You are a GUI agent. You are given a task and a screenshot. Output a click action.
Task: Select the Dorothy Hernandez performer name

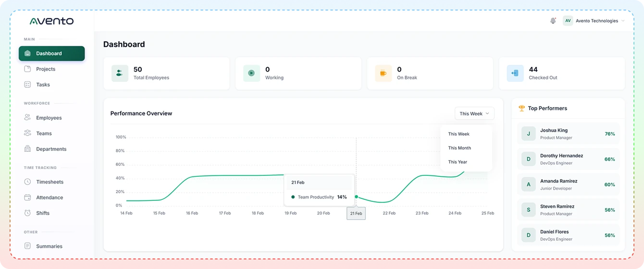562,156
